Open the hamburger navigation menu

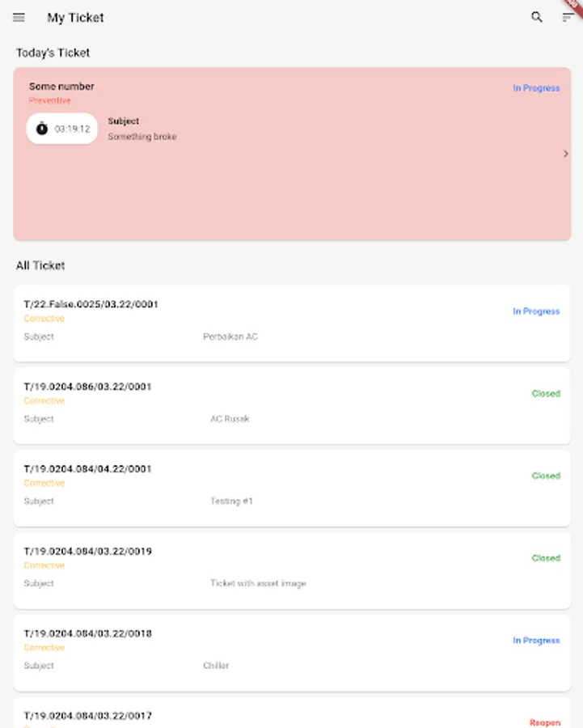[19, 18]
